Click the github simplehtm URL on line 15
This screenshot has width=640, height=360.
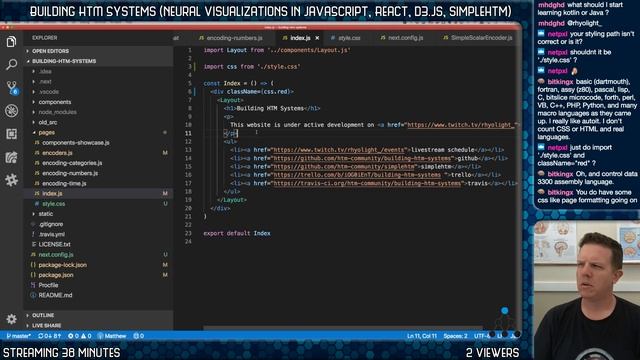[344, 167]
